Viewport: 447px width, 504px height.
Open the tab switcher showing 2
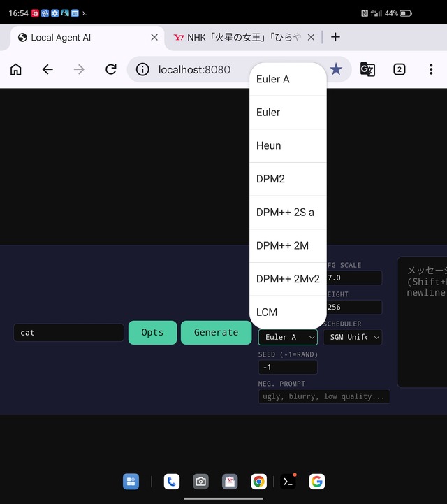tap(399, 69)
